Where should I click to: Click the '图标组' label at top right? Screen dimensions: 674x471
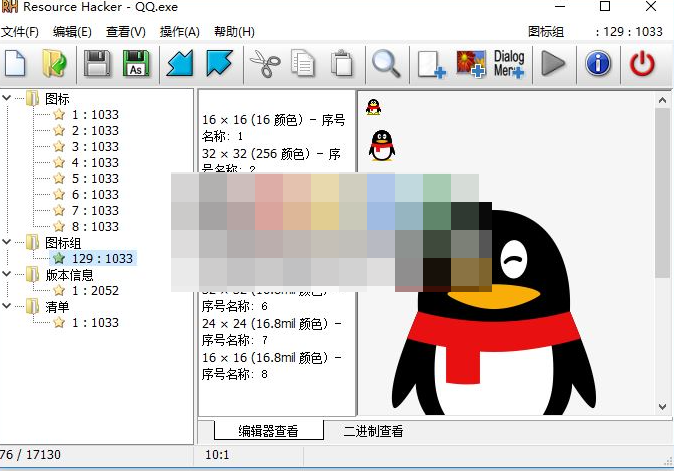pyautogui.click(x=546, y=32)
